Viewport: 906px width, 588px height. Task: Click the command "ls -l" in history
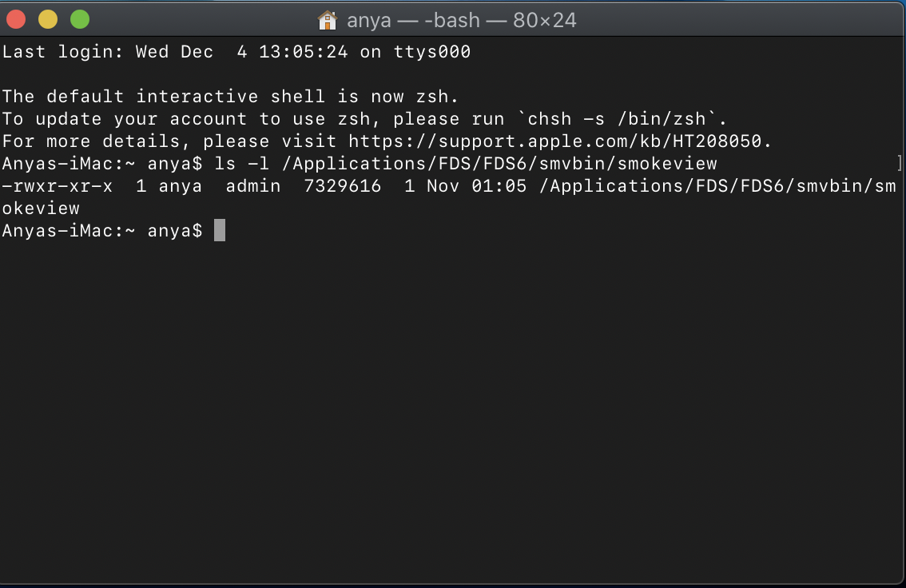click(x=242, y=163)
